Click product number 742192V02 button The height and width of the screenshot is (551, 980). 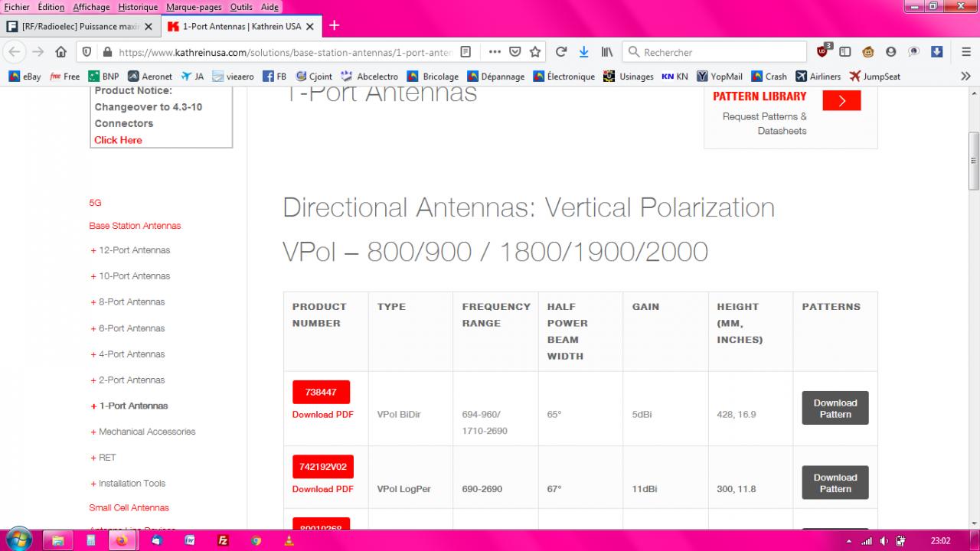[x=323, y=466]
